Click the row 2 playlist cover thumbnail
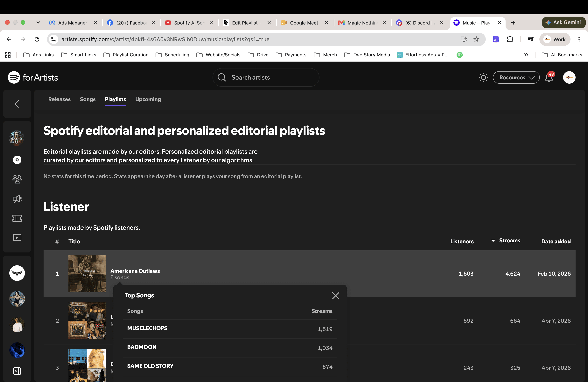 [x=87, y=321]
